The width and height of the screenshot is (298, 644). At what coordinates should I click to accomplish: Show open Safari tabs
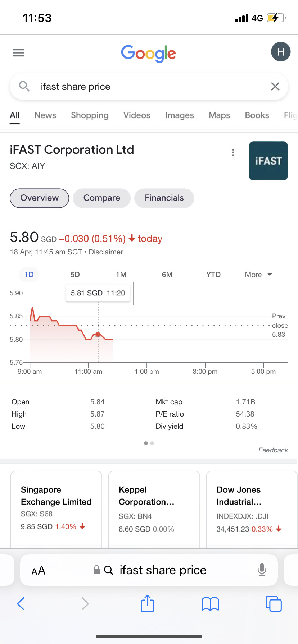coord(274,603)
